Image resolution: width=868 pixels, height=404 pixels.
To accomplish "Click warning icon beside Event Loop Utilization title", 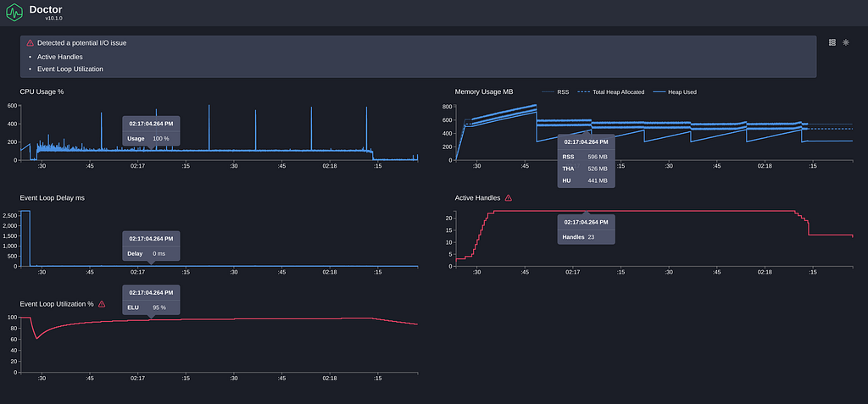I will 102,304.
